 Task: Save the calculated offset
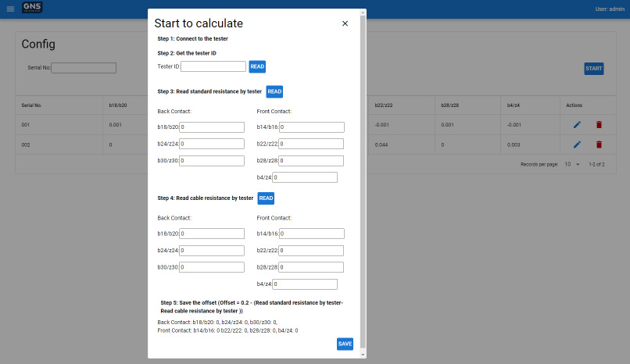(x=345, y=344)
